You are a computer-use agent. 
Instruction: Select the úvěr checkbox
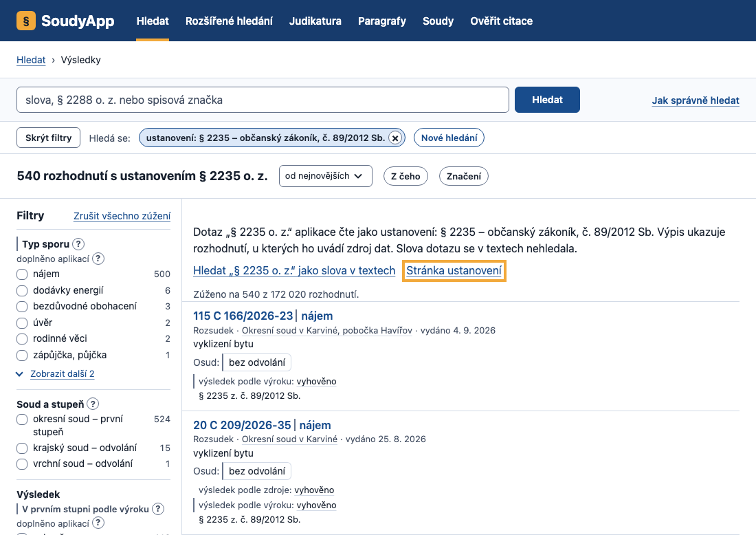point(22,323)
